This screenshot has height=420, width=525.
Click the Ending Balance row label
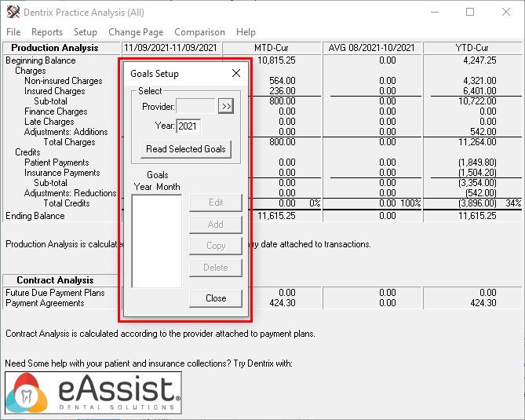point(35,216)
